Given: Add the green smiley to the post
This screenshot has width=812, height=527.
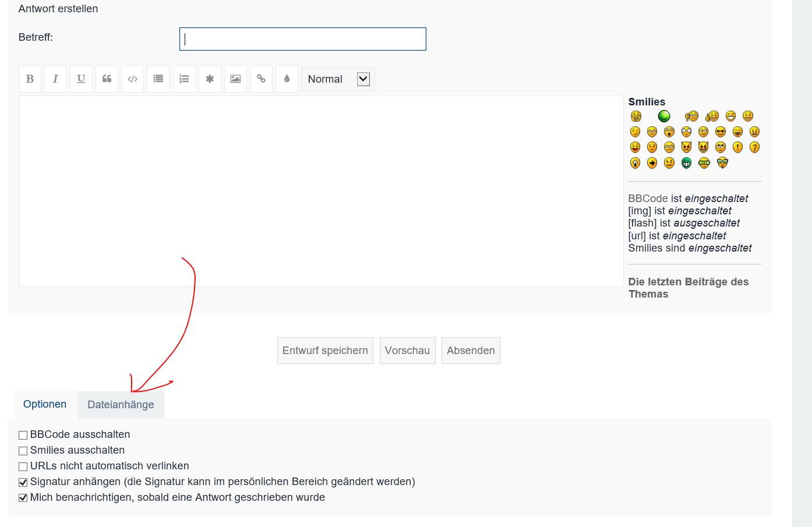Looking at the screenshot, I should click(x=664, y=116).
